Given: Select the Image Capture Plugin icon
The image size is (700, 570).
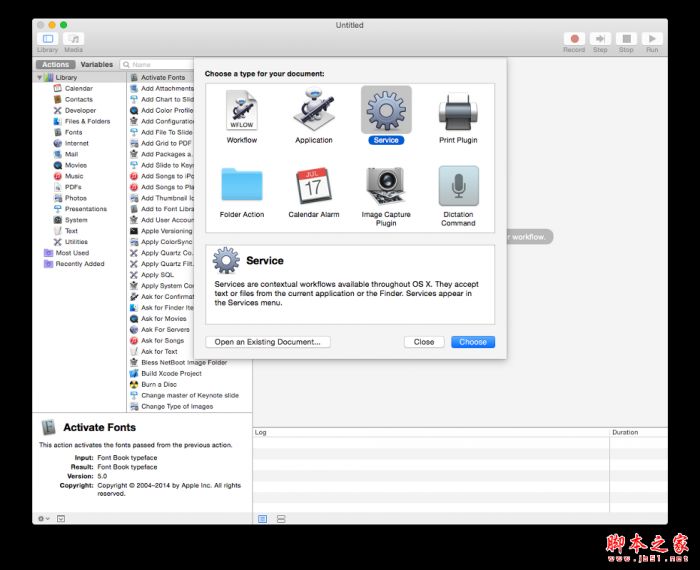Looking at the screenshot, I should [x=386, y=185].
